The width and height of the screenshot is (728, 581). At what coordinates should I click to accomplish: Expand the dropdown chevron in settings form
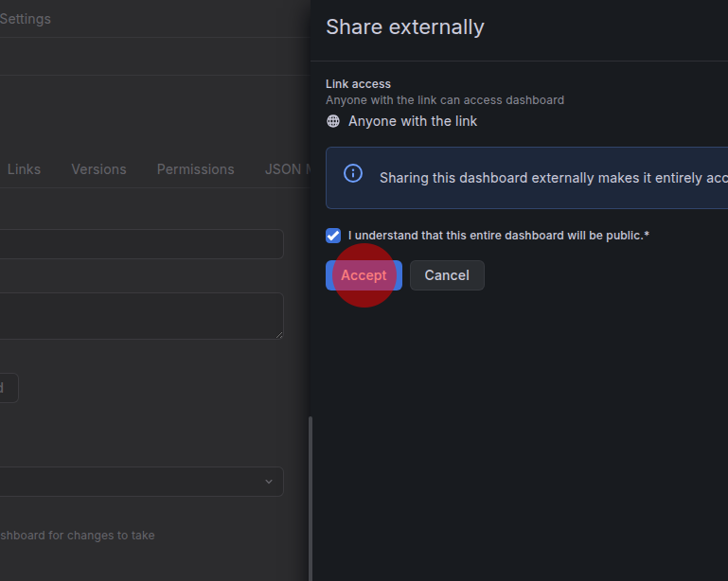(x=268, y=482)
